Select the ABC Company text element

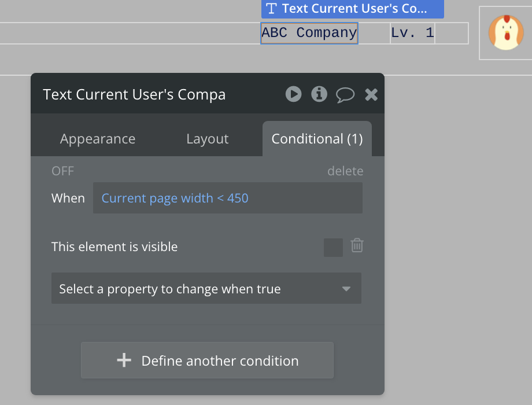309,33
